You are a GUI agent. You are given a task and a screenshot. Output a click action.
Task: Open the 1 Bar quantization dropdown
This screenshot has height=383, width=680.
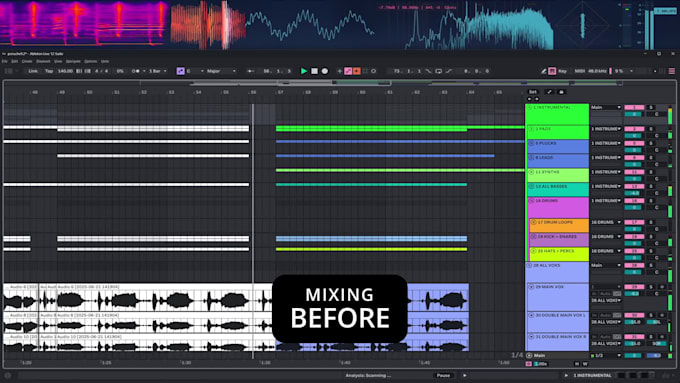tap(157, 71)
